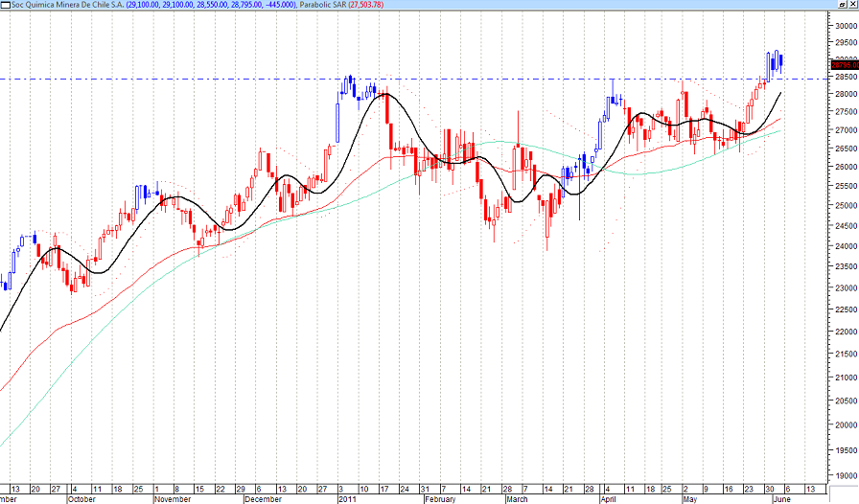Click the 19000 price axis label
Image resolution: width=859 pixels, height=504 pixels.
click(847, 475)
